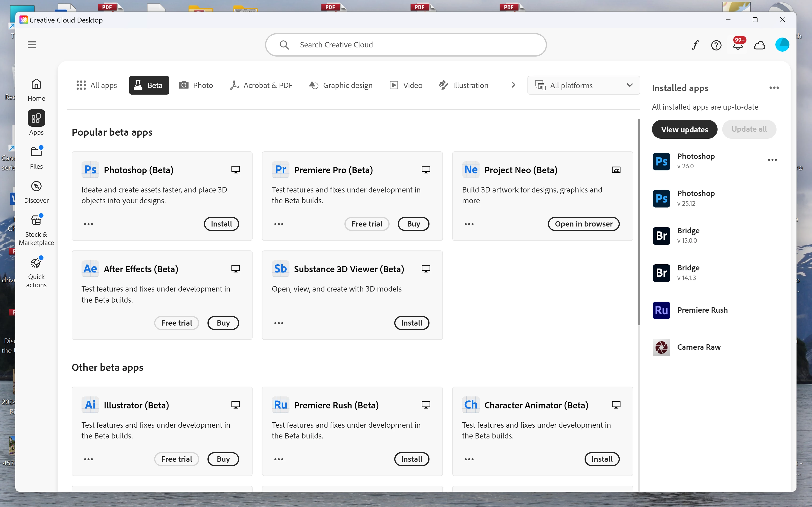
Task: Show more categories with right chevron
Action: [x=513, y=85]
